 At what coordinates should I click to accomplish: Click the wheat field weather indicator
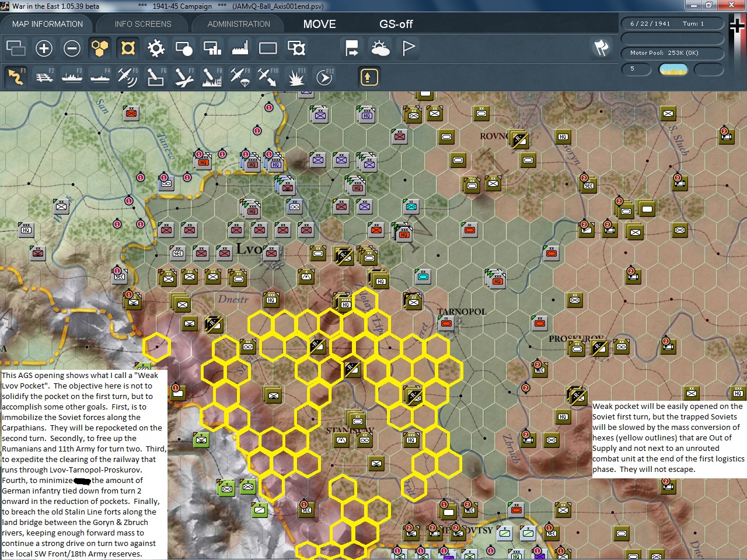[x=673, y=70]
